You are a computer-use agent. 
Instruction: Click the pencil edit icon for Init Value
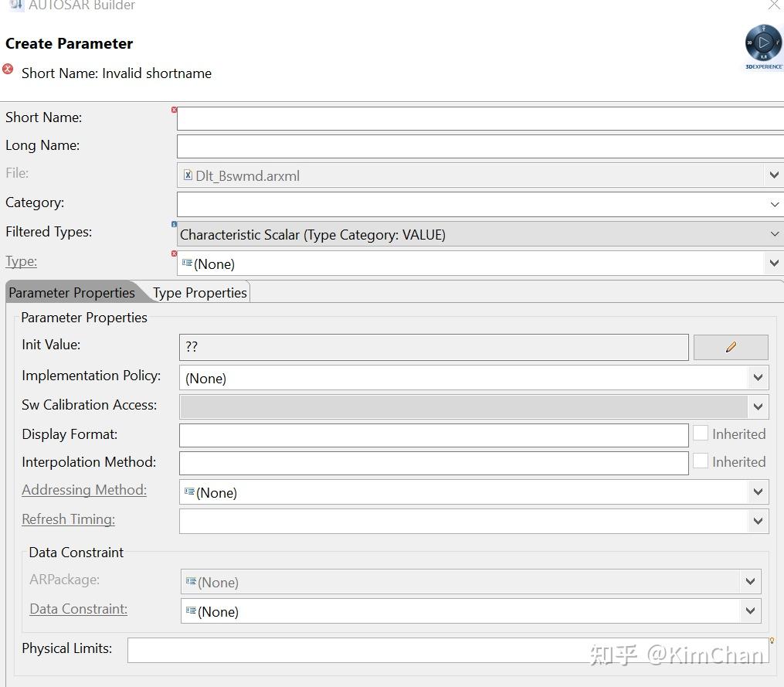731,348
